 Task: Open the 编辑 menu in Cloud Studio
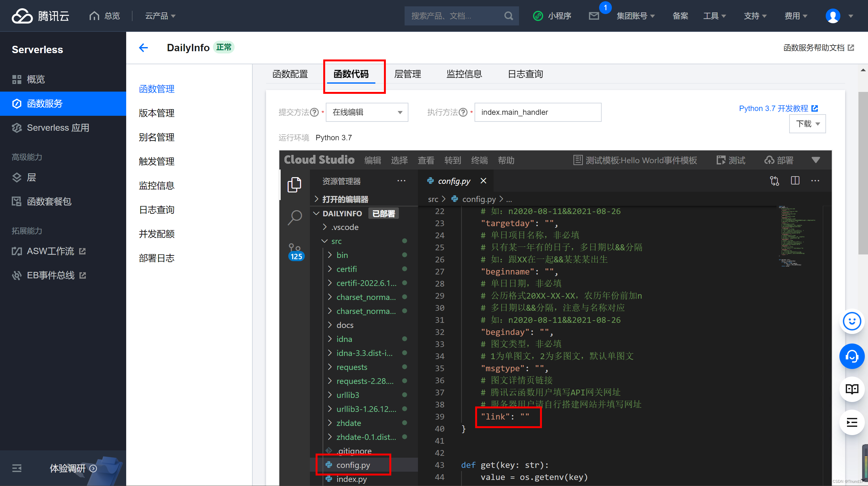372,160
